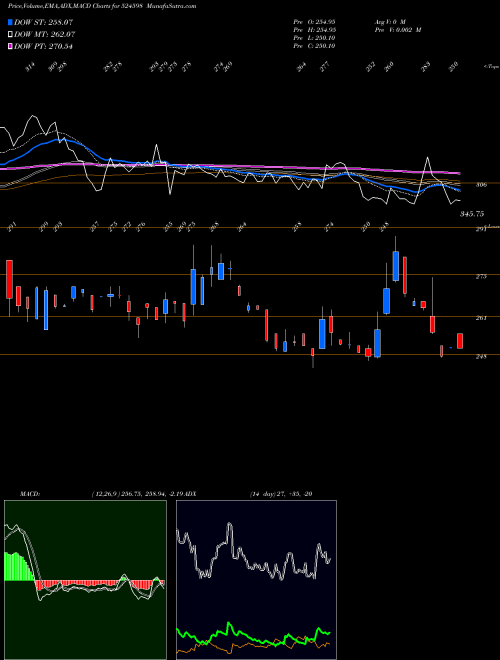Screen dimensions: 500x660
Task: Click the MACD panel title label
Action: 30,494
